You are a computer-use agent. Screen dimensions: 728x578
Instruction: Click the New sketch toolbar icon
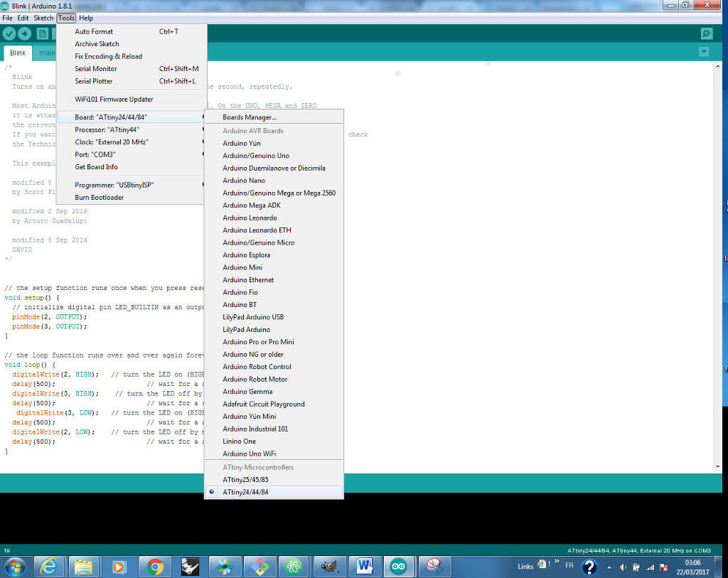[42, 33]
